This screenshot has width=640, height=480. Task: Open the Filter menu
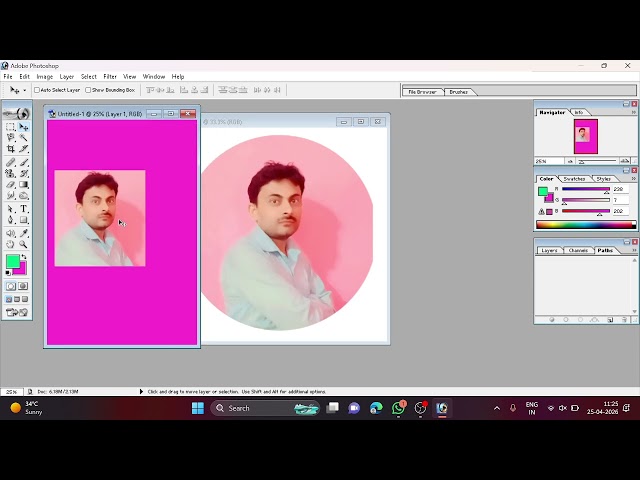[x=110, y=76]
